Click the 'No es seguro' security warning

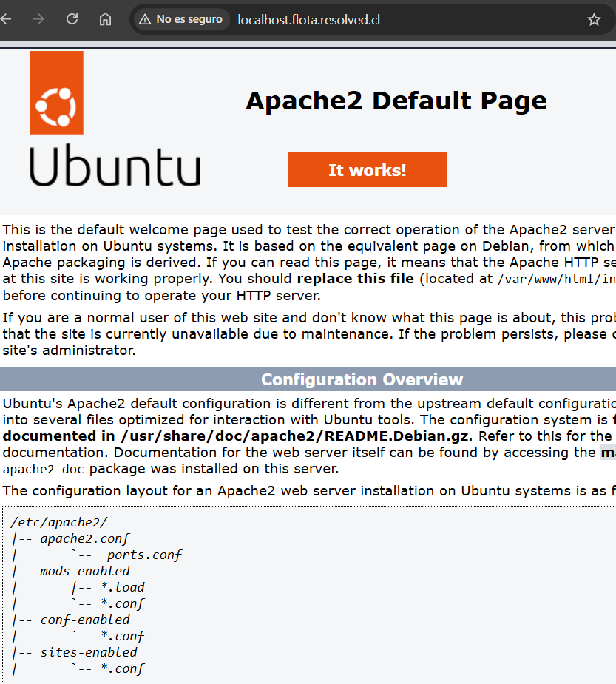pyautogui.click(x=181, y=19)
